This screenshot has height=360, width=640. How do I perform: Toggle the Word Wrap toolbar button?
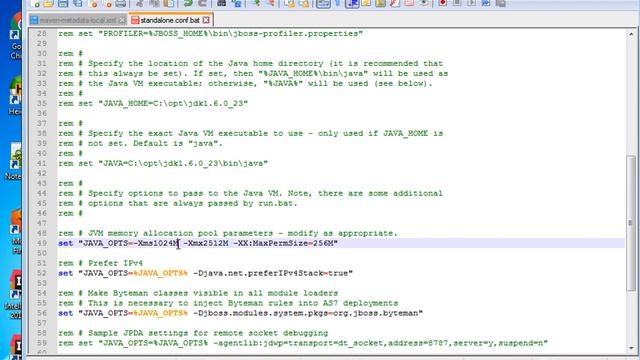click(323, 4)
